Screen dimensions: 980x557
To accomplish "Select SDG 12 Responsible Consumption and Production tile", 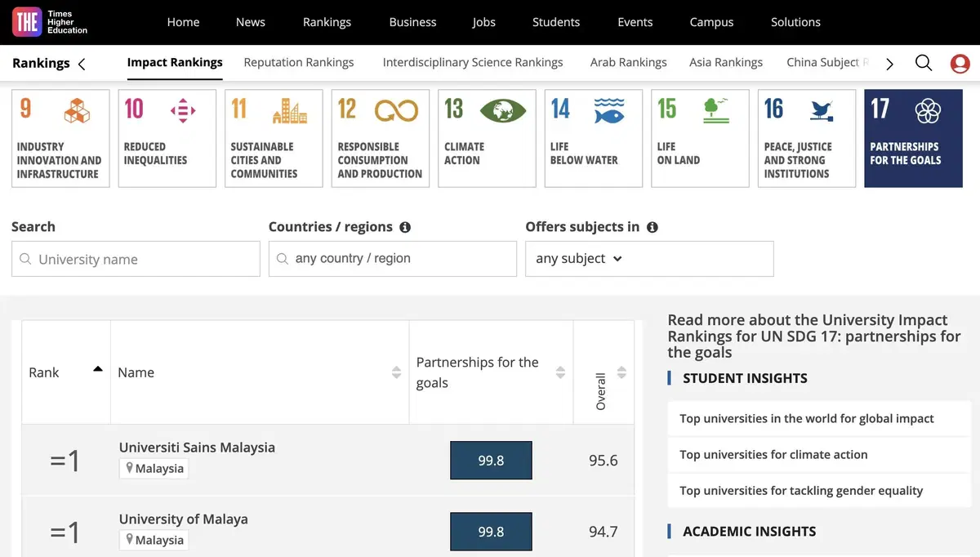I will point(381,138).
